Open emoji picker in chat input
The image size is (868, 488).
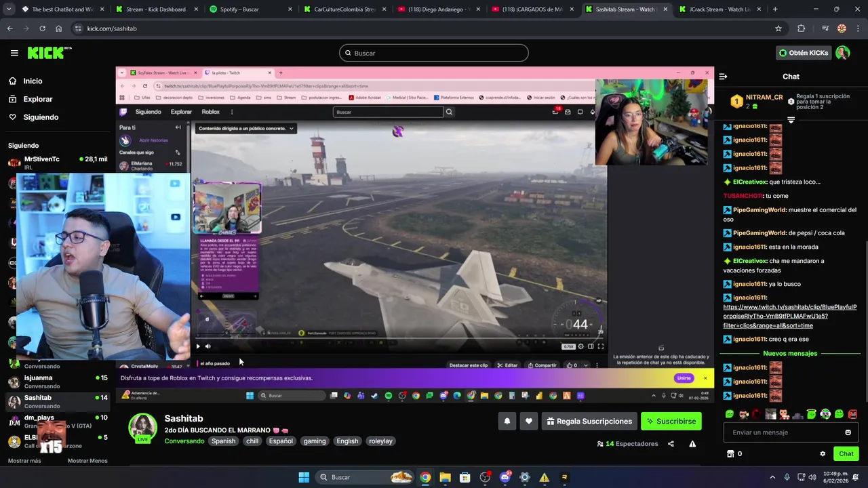coord(848,432)
